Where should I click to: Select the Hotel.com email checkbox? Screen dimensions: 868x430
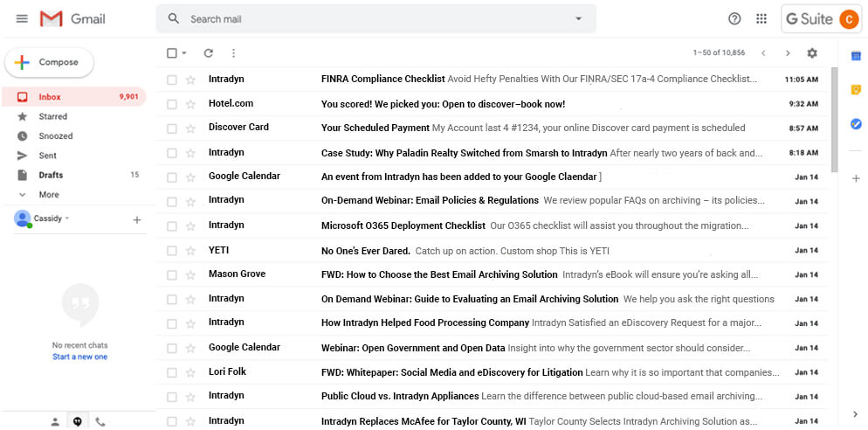coord(172,104)
